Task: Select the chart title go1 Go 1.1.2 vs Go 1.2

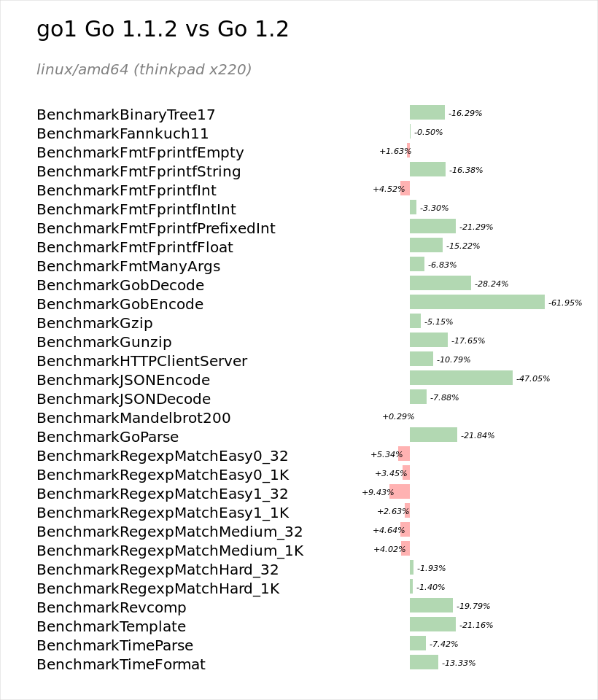Action: pyautogui.click(x=163, y=29)
